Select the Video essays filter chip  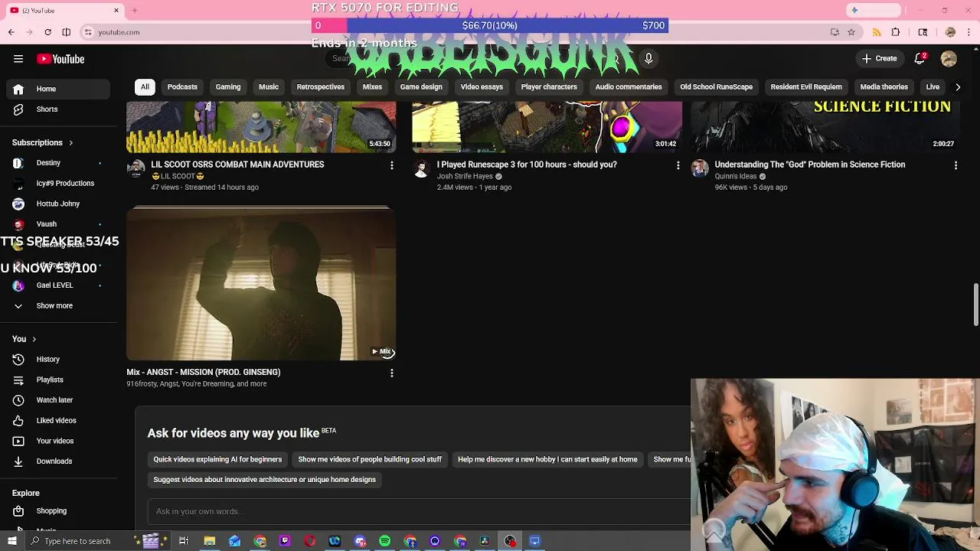click(x=482, y=87)
